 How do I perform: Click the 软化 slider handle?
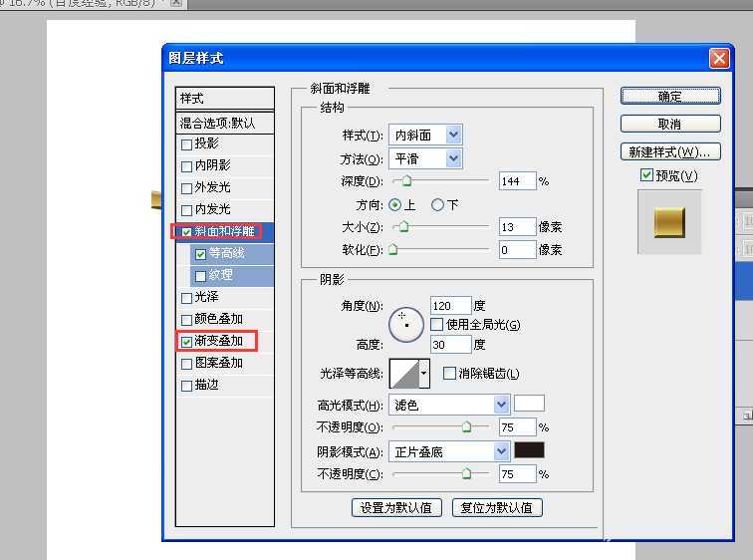[x=393, y=249]
